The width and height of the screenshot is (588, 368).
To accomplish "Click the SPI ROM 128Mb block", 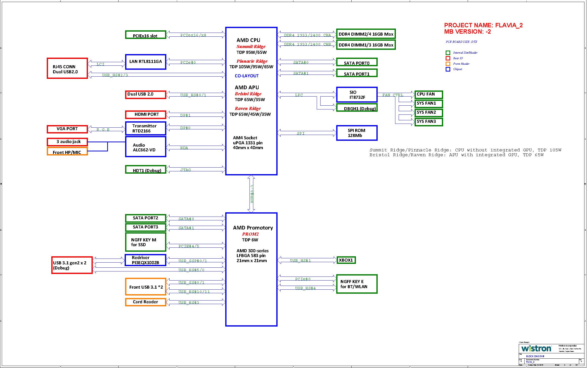I will 357,133.
